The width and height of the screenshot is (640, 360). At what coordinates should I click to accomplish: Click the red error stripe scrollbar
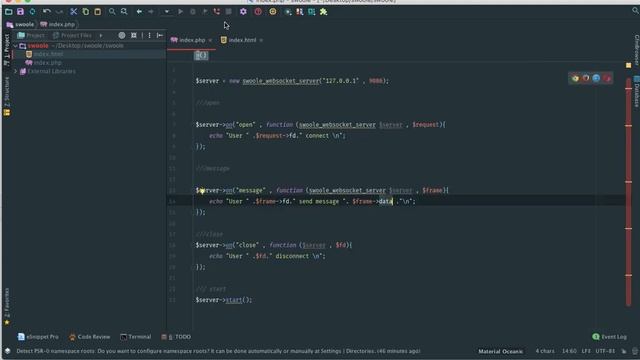(x=629, y=192)
